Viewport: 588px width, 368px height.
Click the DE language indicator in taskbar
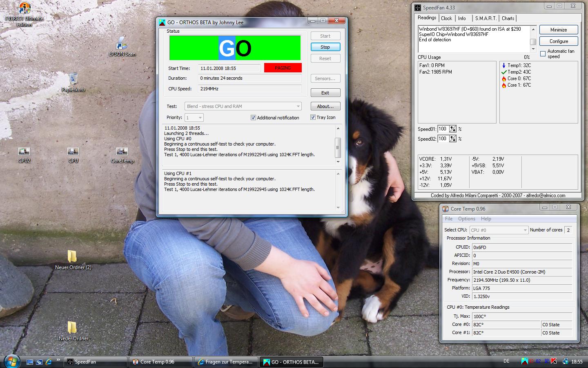[506, 361]
